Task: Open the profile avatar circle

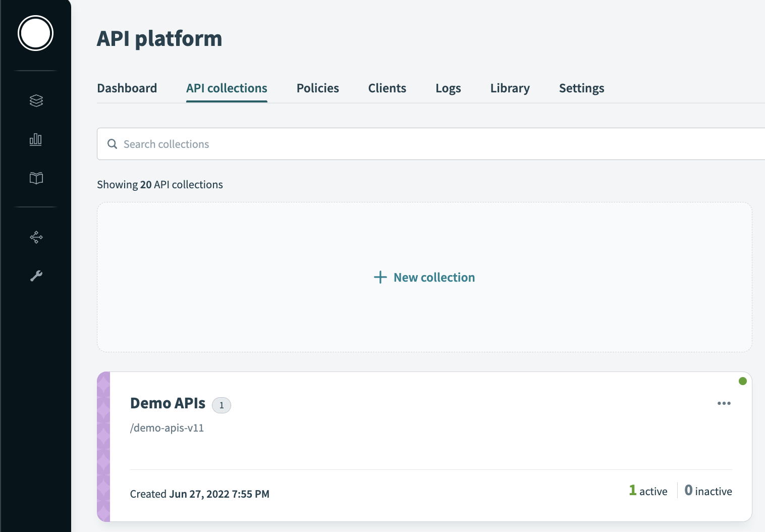Action: click(x=35, y=33)
